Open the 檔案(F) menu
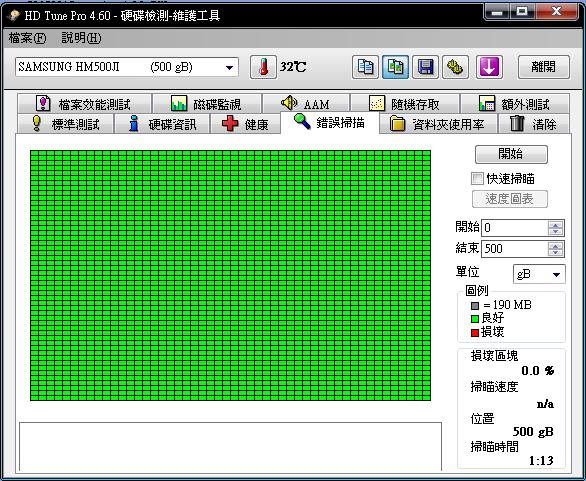 coord(27,38)
